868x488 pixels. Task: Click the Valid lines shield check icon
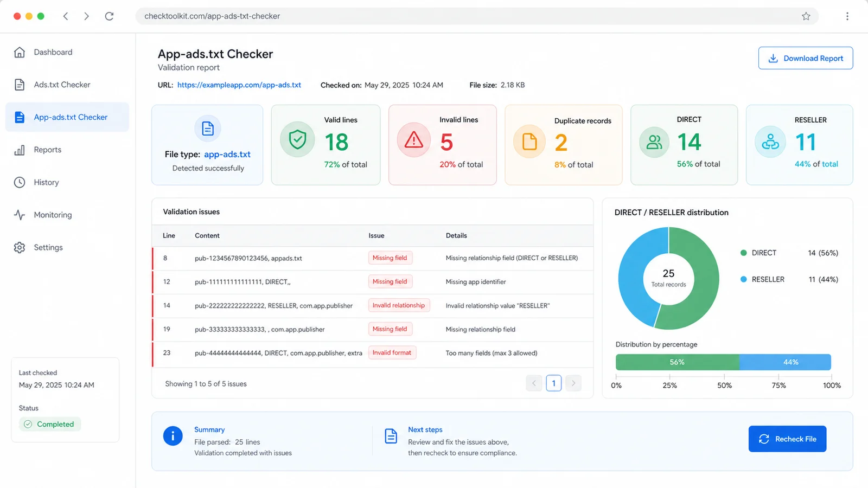pyautogui.click(x=297, y=139)
